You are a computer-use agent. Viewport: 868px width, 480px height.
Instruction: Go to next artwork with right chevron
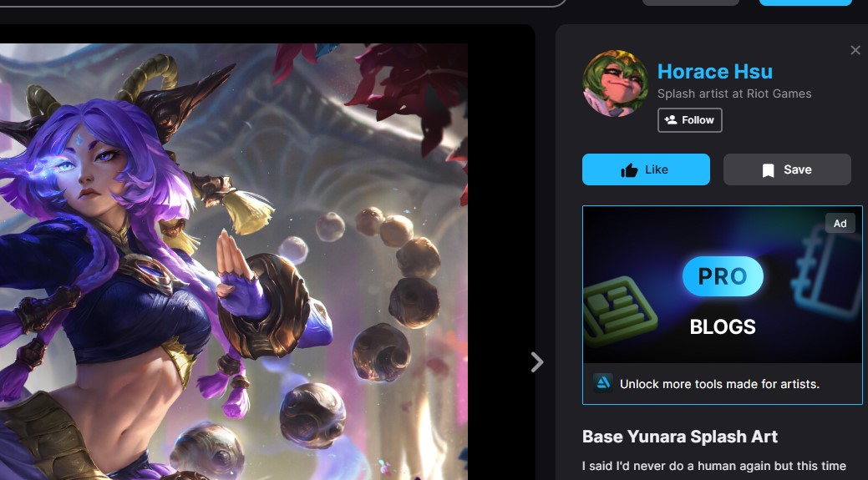tap(537, 362)
